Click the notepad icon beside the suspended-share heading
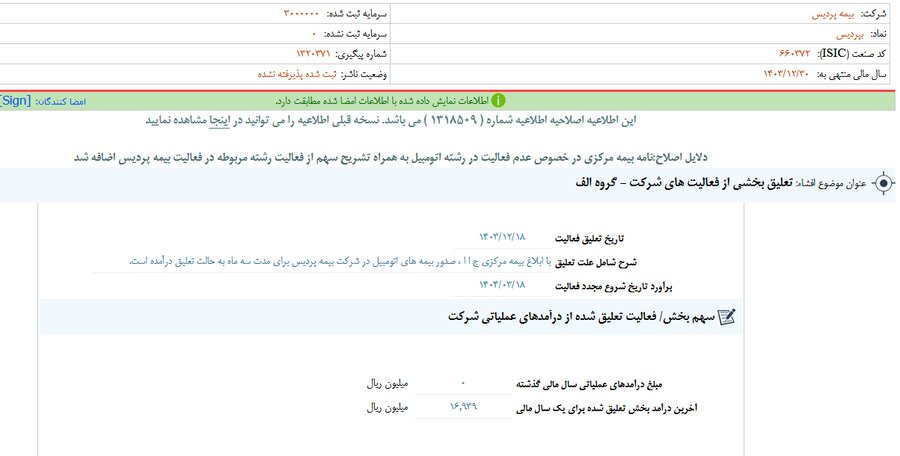This screenshot has width=900, height=456. 727,316
